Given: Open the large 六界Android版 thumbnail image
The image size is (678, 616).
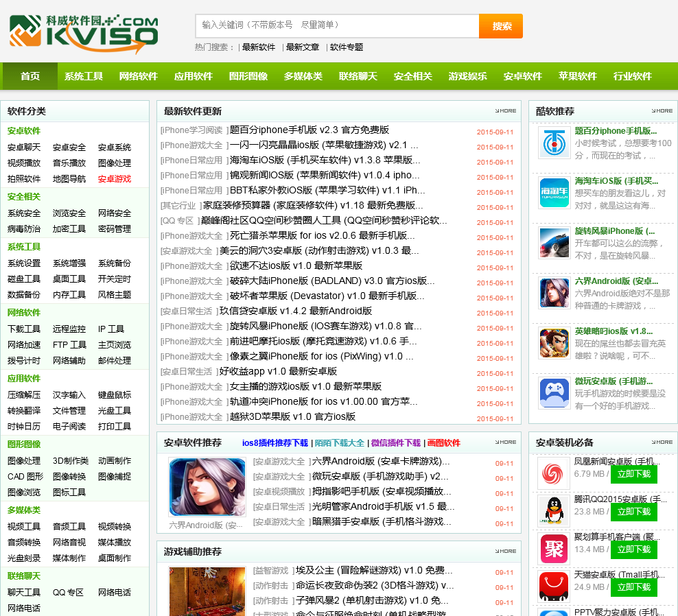Looking at the screenshot, I should coord(207,487).
